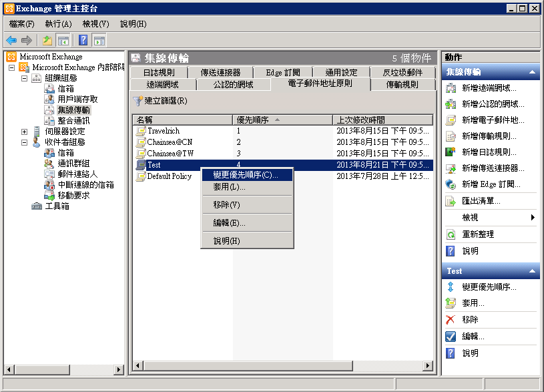
Task: Click the 重新整理 refresh icon
Action: [x=451, y=234]
